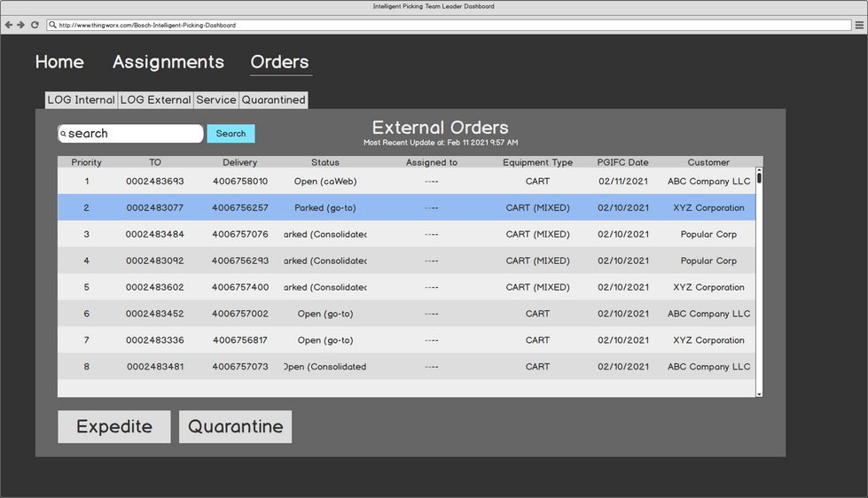Select TO number 0002483077
868x498 pixels.
pyautogui.click(x=155, y=207)
